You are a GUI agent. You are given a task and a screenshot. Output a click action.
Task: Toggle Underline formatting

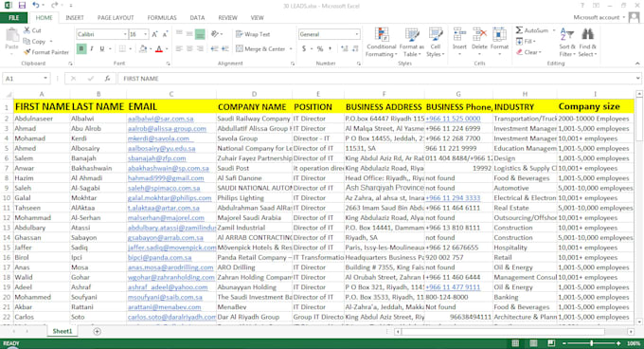(102, 49)
